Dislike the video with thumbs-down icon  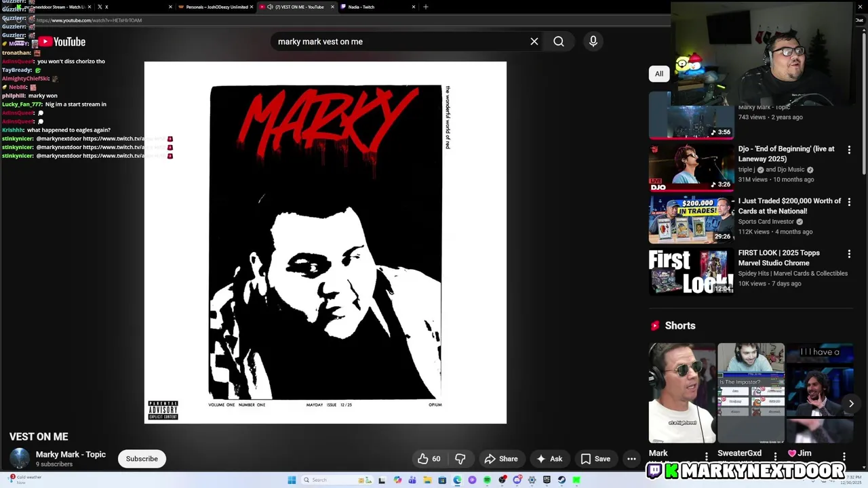point(460,459)
